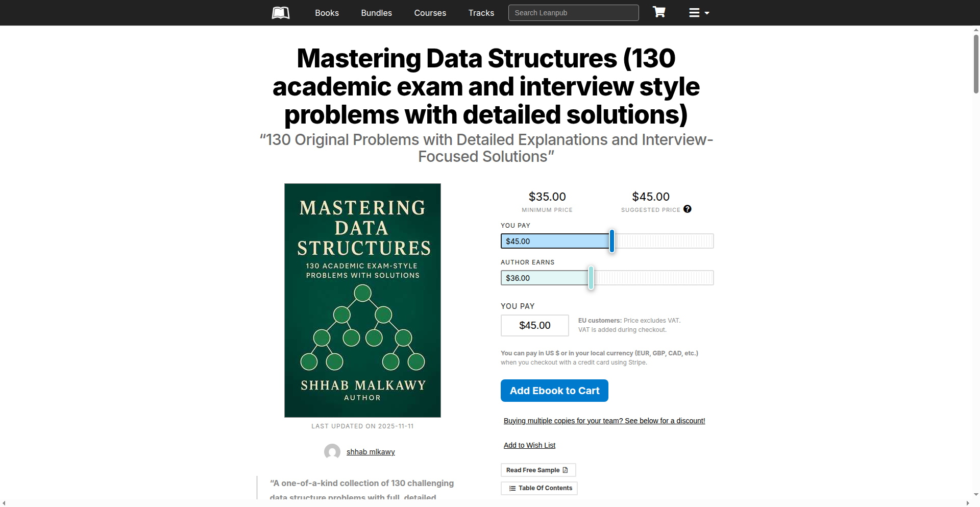Open Add to Wish List

[529, 445]
